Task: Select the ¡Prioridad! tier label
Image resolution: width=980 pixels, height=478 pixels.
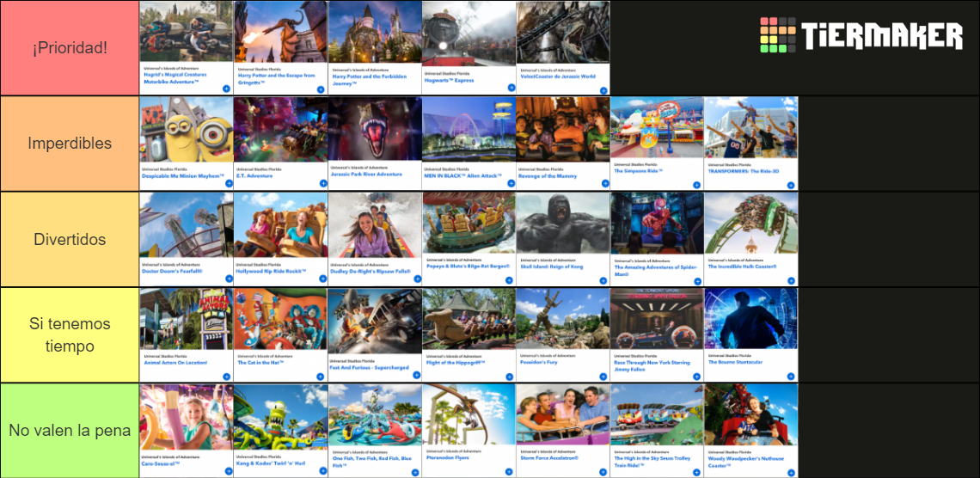Action: (70, 47)
